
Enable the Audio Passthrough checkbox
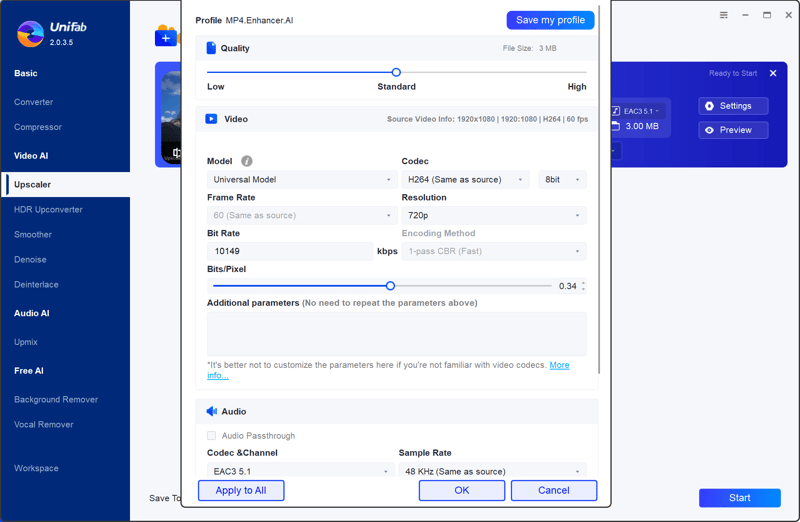point(211,436)
